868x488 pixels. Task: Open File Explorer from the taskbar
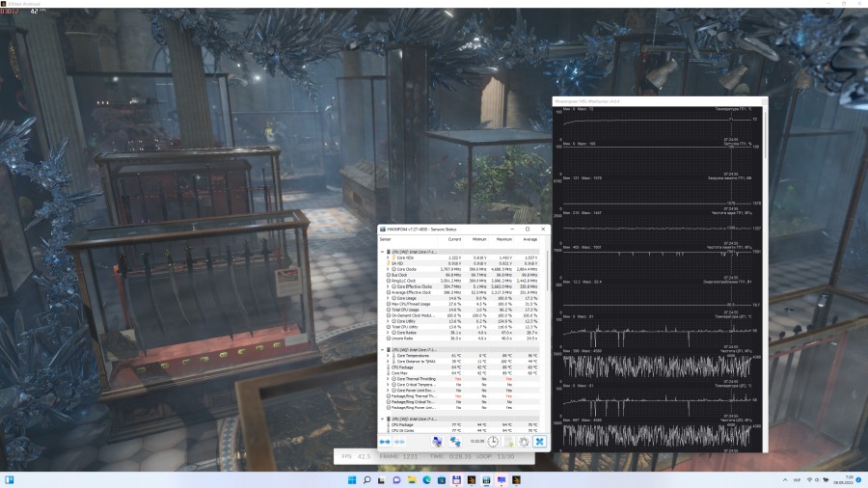coord(411,479)
